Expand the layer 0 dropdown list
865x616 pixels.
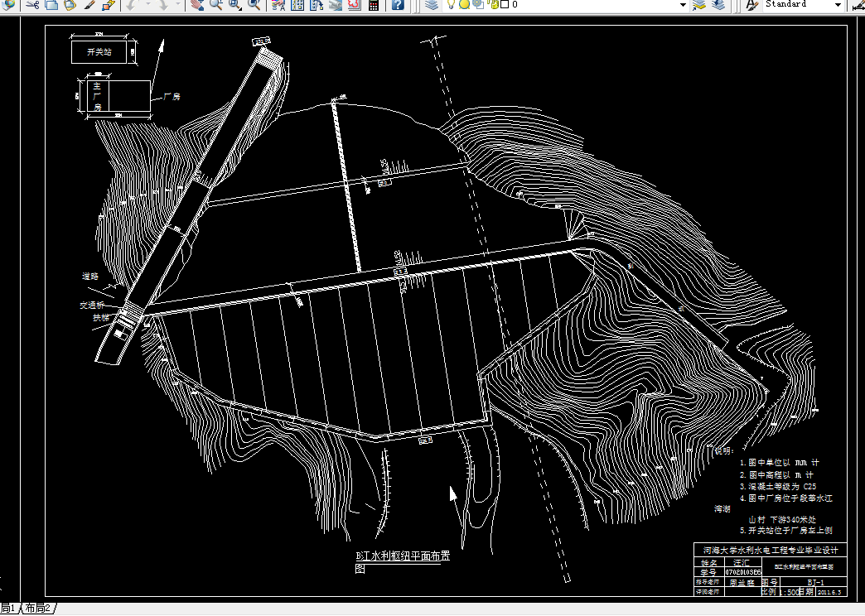coord(683,4)
